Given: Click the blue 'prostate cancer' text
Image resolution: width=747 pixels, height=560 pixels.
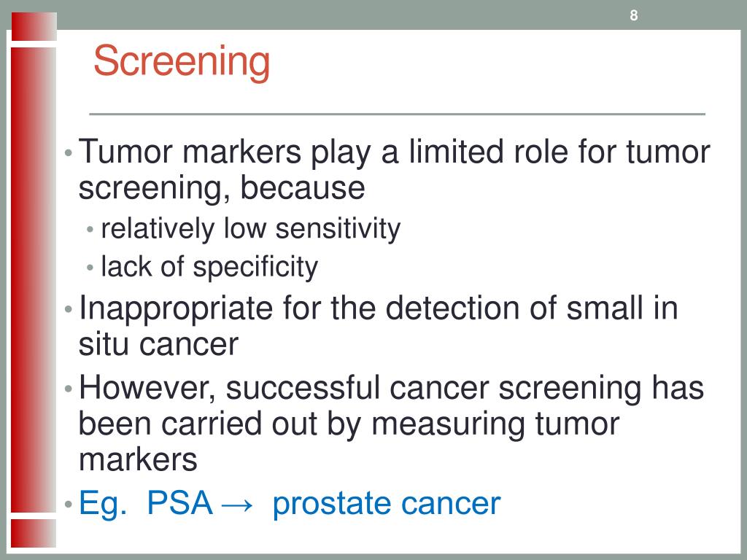Looking at the screenshot, I should click(x=387, y=503).
